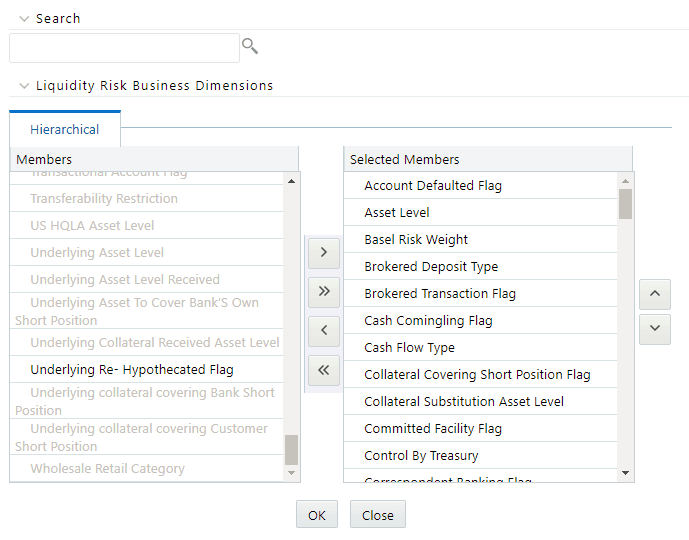Move all members right with double arrow
The image size is (689, 540).
click(324, 292)
